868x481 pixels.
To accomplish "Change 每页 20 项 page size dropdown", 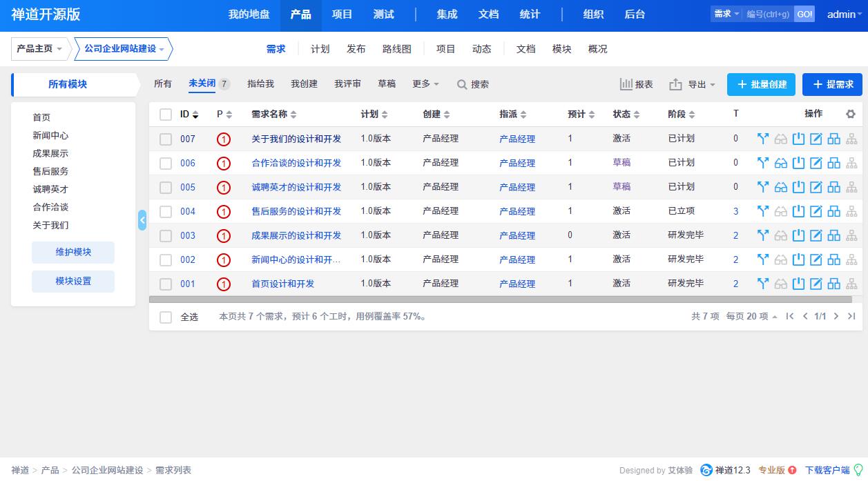I will [x=751, y=316].
